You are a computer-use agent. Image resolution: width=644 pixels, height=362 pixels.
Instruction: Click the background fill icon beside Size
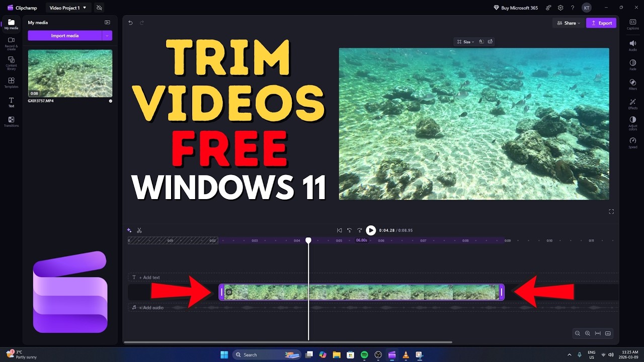point(481,42)
